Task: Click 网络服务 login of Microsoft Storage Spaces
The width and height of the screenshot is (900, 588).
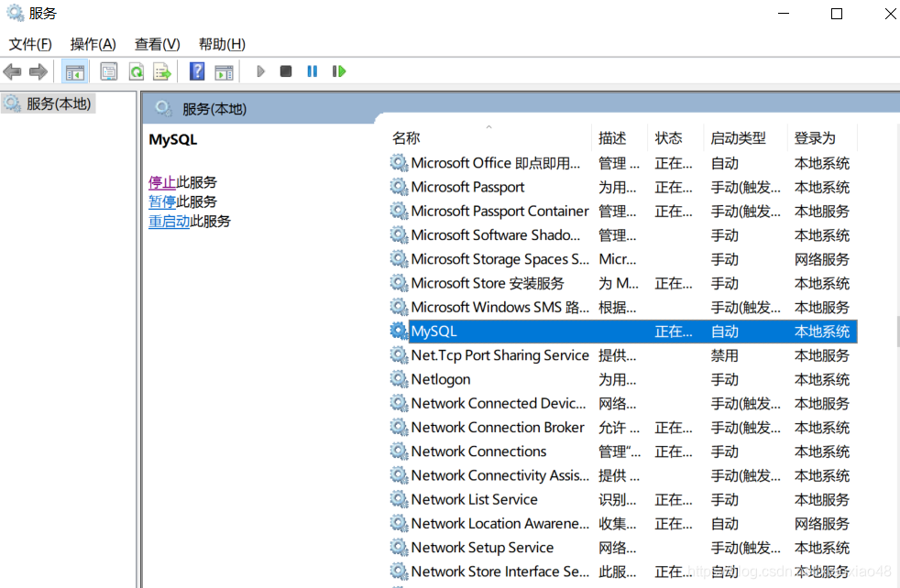Action: point(821,259)
